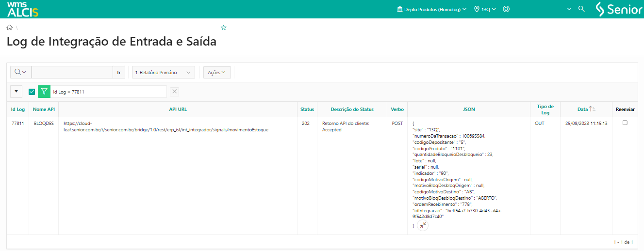Expand the top bar chevron menu
The width and height of the screenshot is (644, 251).
[x=569, y=9]
